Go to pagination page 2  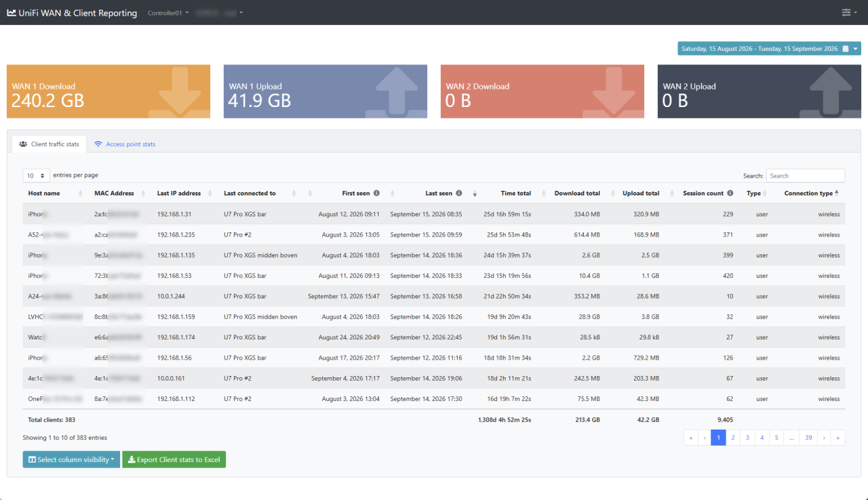tap(732, 438)
